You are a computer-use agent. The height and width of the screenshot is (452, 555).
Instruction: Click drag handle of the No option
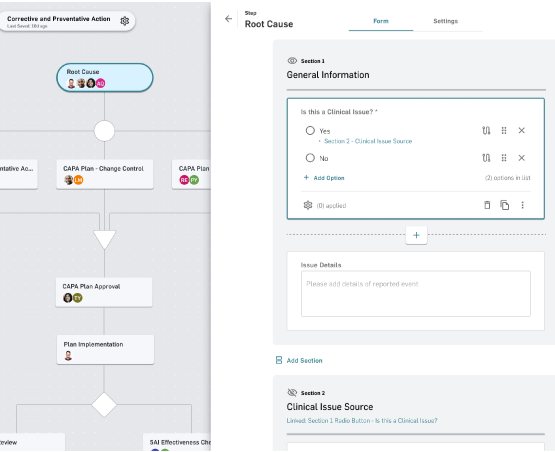click(504, 158)
